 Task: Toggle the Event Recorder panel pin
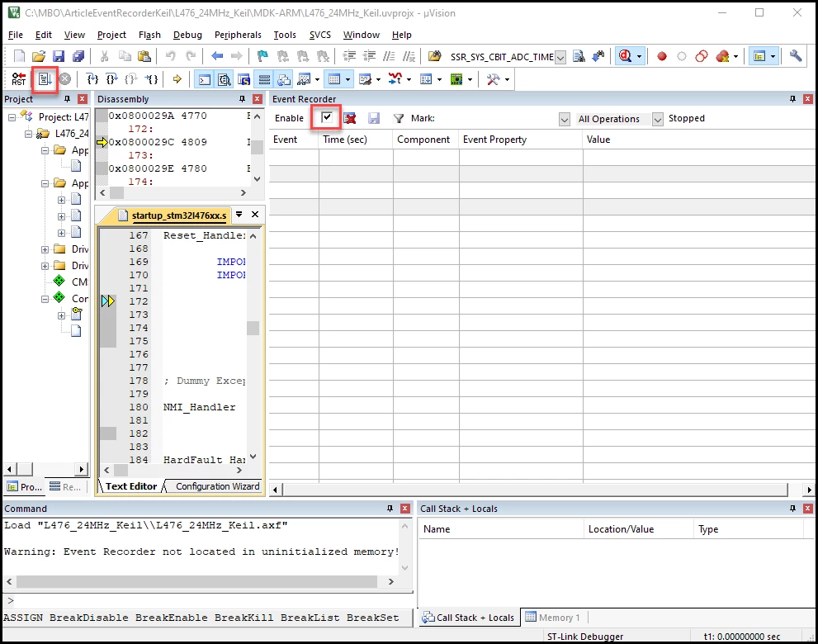pyautogui.click(x=792, y=98)
